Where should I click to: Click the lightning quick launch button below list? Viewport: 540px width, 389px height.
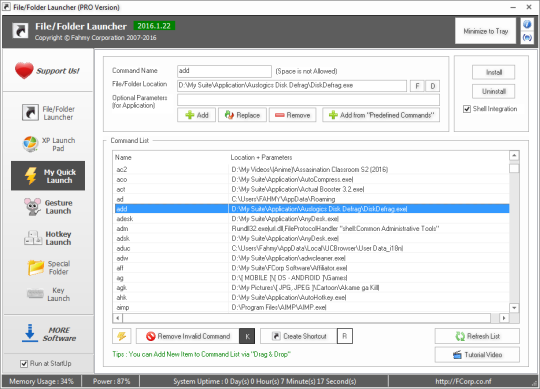click(x=122, y=336)
